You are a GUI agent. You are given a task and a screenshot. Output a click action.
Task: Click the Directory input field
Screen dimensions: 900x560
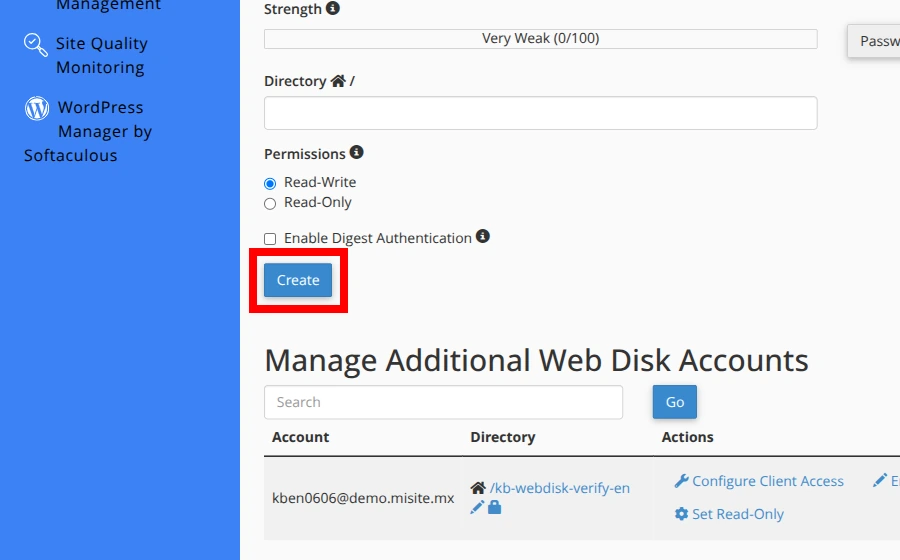[540, 113]
